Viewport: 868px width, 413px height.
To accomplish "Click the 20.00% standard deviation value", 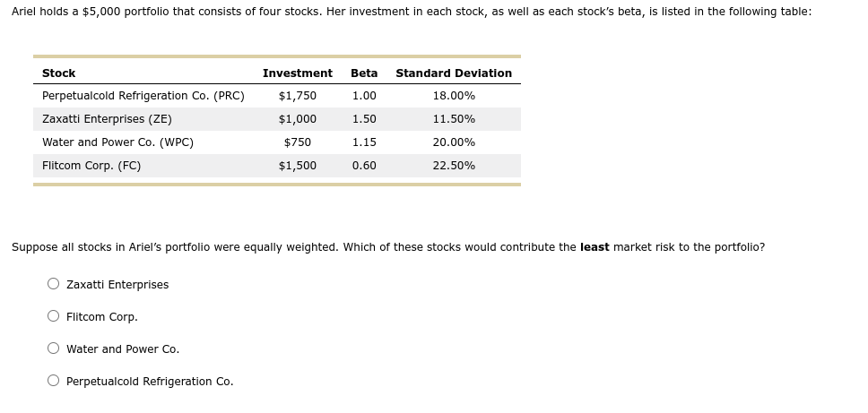I will (454, 142).
